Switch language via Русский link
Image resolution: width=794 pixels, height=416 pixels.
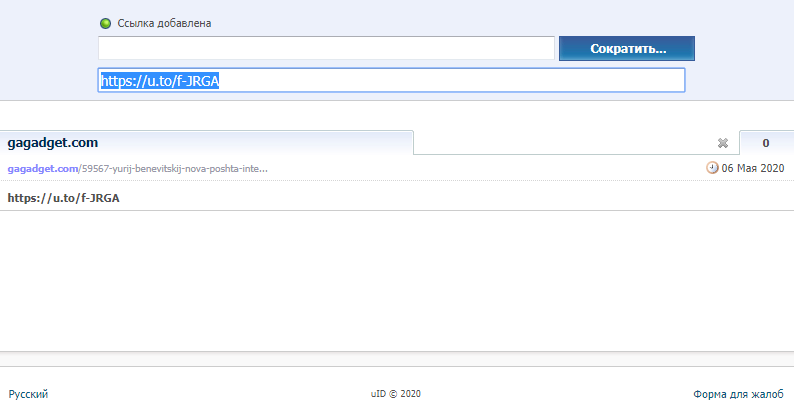tap(28, 394)
